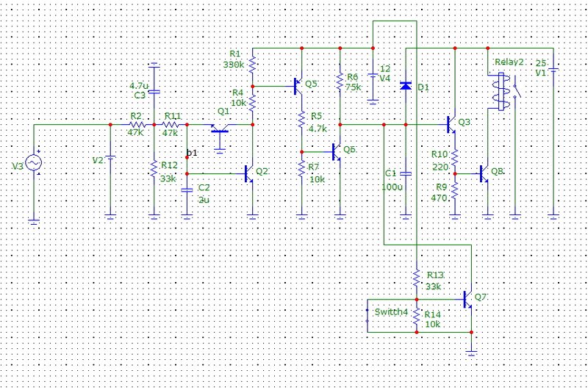Click resistor R11 symbol
The image size is (588, 390).
coord(171,125)
